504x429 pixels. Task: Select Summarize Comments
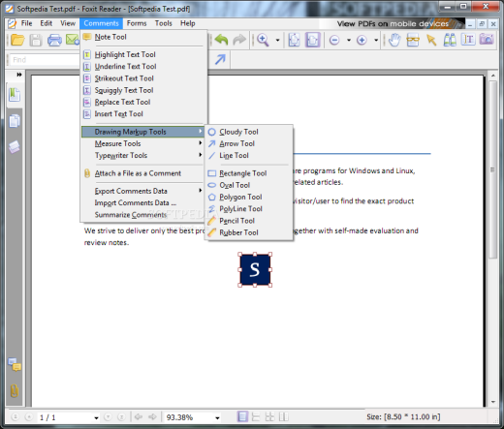142,215
